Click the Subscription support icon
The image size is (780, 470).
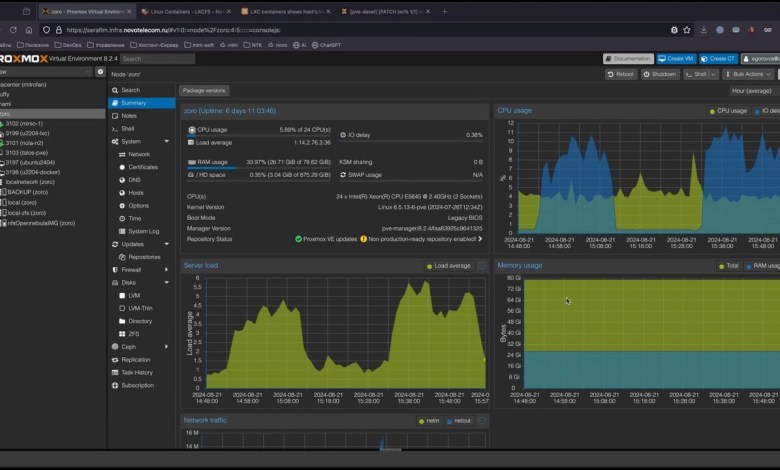pos(115,386)
